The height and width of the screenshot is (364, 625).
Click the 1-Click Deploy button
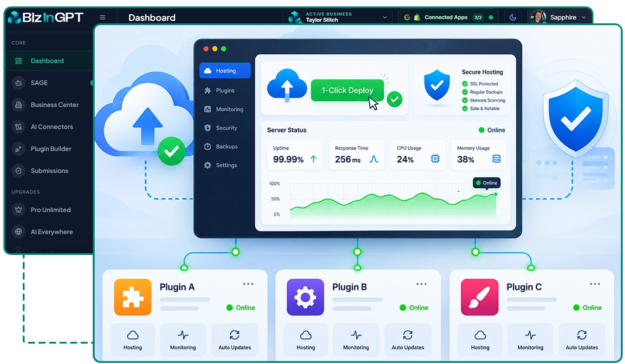(347, 90)
